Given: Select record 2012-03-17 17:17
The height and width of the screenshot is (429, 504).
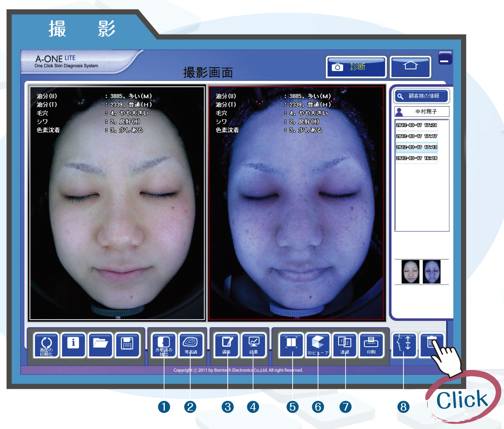Looking at the screenshot, I should [x=416, y=136].
